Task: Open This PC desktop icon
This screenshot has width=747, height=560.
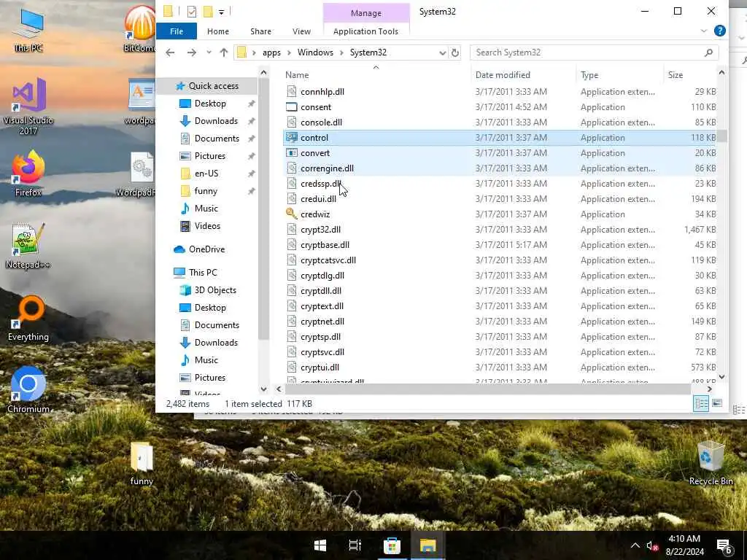Action: coord(28,29)
